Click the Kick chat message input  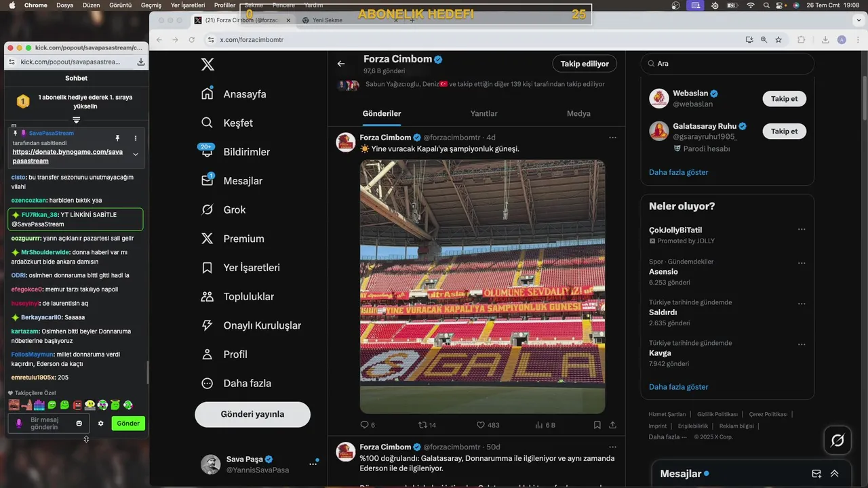(x=49, y=424)
